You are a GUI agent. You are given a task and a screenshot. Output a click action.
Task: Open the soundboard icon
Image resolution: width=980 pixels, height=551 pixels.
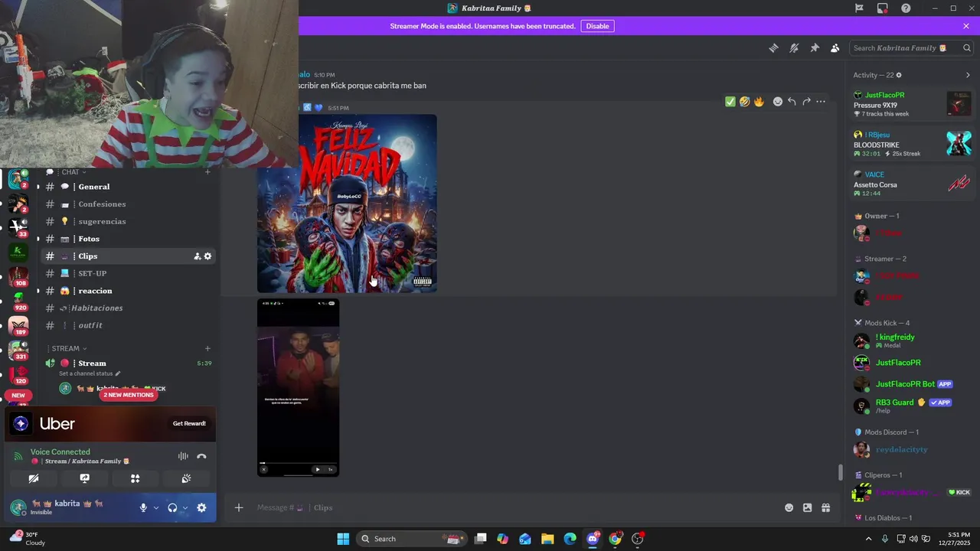coord(186,478)
